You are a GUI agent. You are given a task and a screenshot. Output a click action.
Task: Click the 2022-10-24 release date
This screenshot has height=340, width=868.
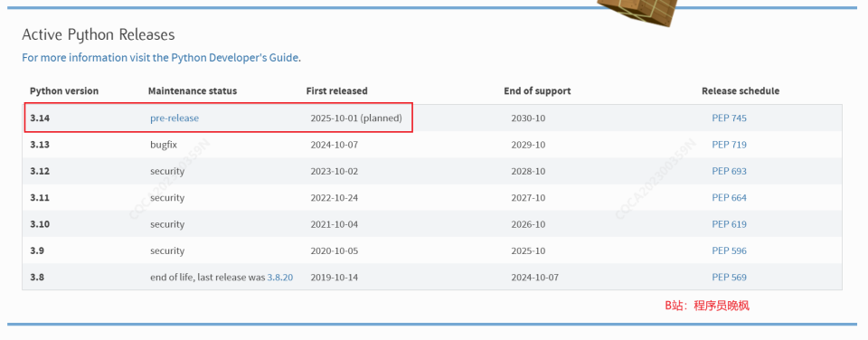pyautogui.click(x=335, y=198)
